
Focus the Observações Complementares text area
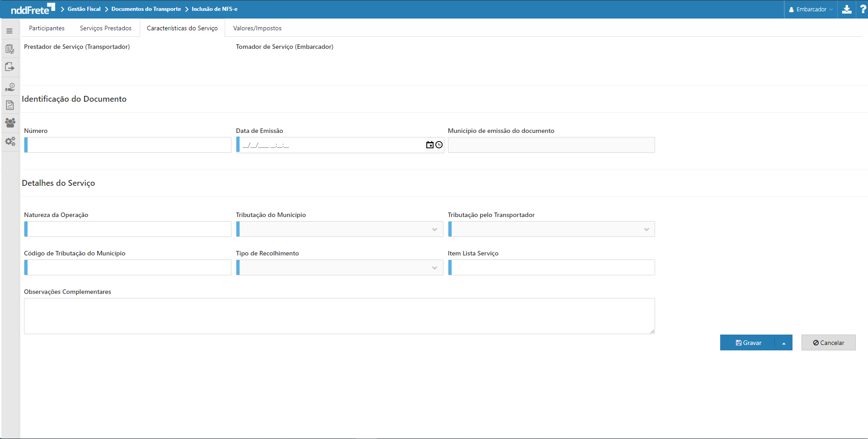point(339,316)
